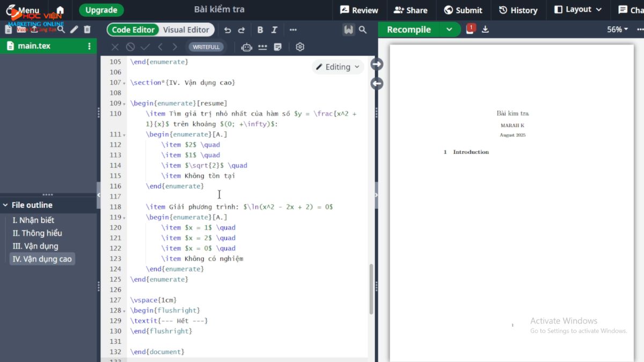The height and width of the screenshot is (362, 644).
Task: Open the Recompile dropdown arrow
Action: point(450,29)
